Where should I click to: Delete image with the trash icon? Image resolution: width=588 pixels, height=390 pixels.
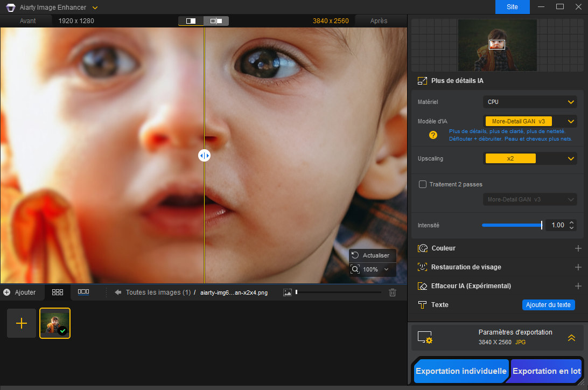click(x=393, y=292)
